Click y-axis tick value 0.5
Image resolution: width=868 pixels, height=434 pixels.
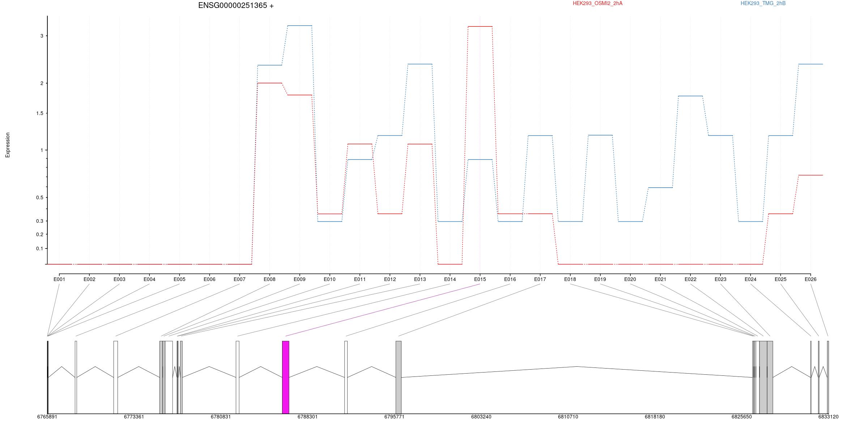[39, 197]
